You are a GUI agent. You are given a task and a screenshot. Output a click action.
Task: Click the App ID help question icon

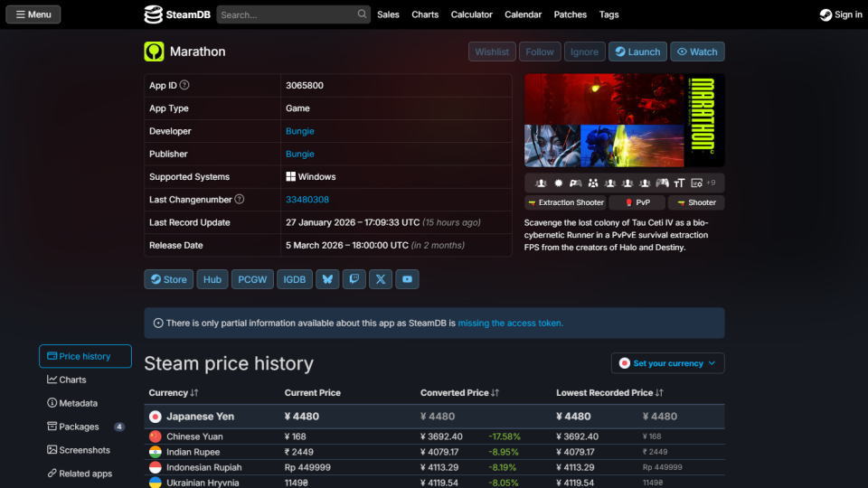coord(184,85)
